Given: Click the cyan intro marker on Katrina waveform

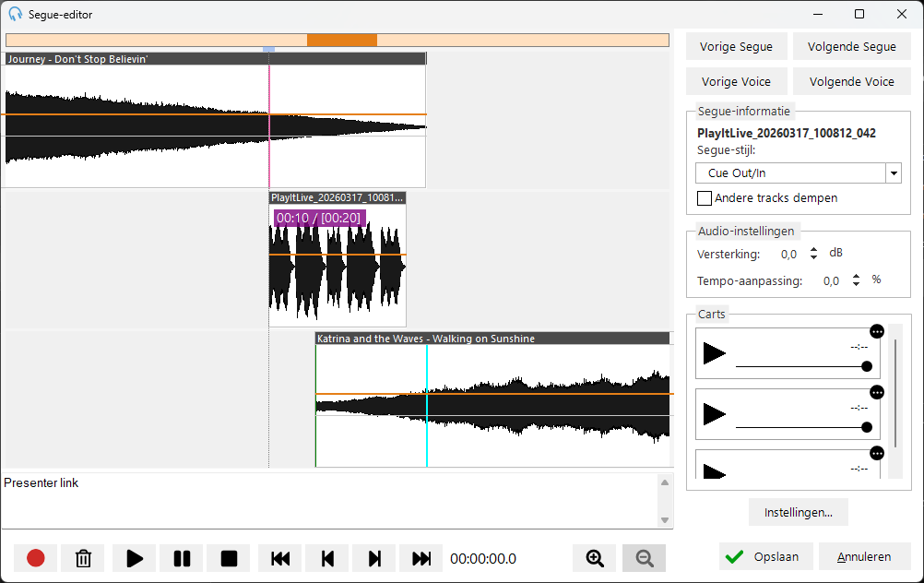Looking at the screenshot, I should tap(427, 406).
